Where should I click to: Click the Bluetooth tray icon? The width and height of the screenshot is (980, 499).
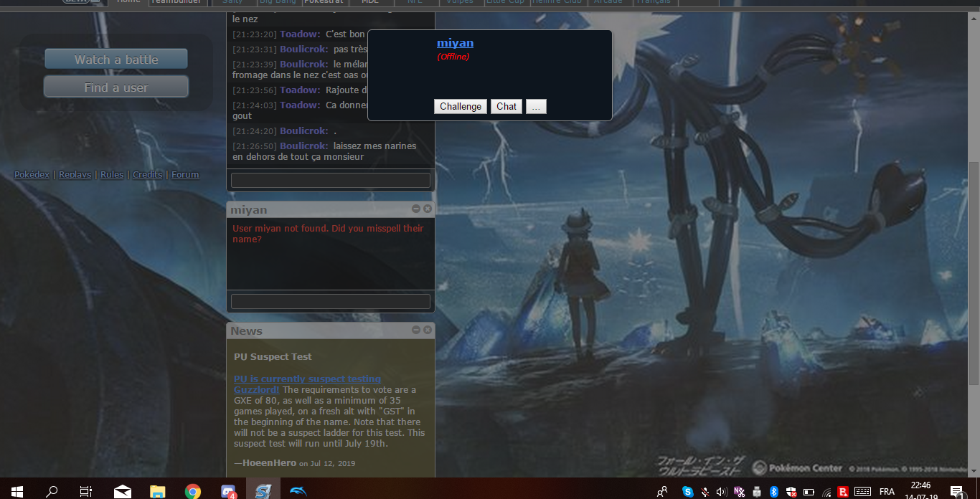(774, 492)
